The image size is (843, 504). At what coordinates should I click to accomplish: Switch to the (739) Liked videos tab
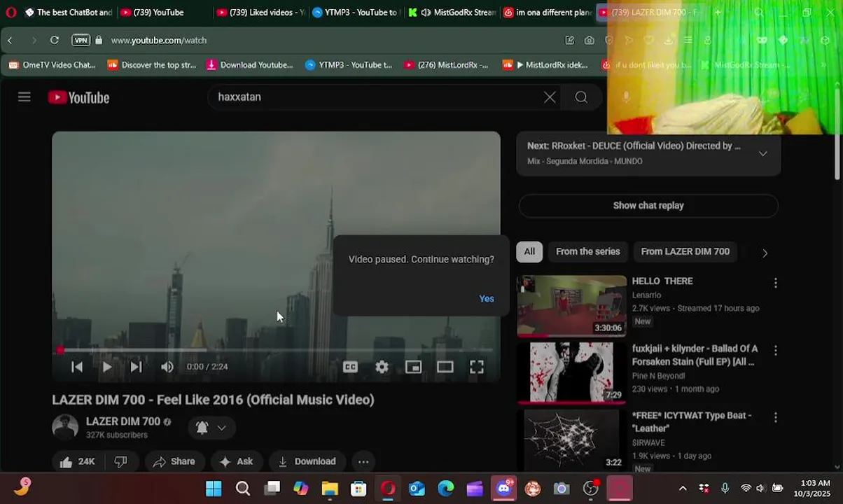260,13
